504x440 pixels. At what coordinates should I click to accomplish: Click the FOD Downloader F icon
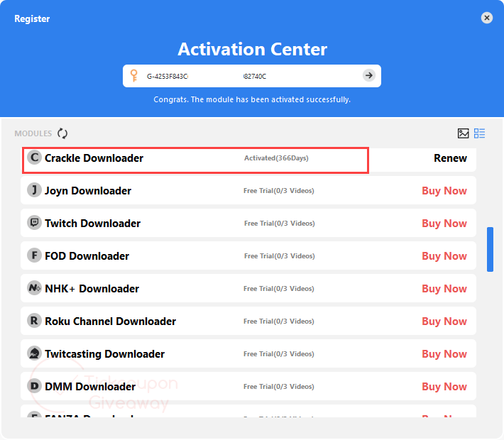(x=34, y=255)
